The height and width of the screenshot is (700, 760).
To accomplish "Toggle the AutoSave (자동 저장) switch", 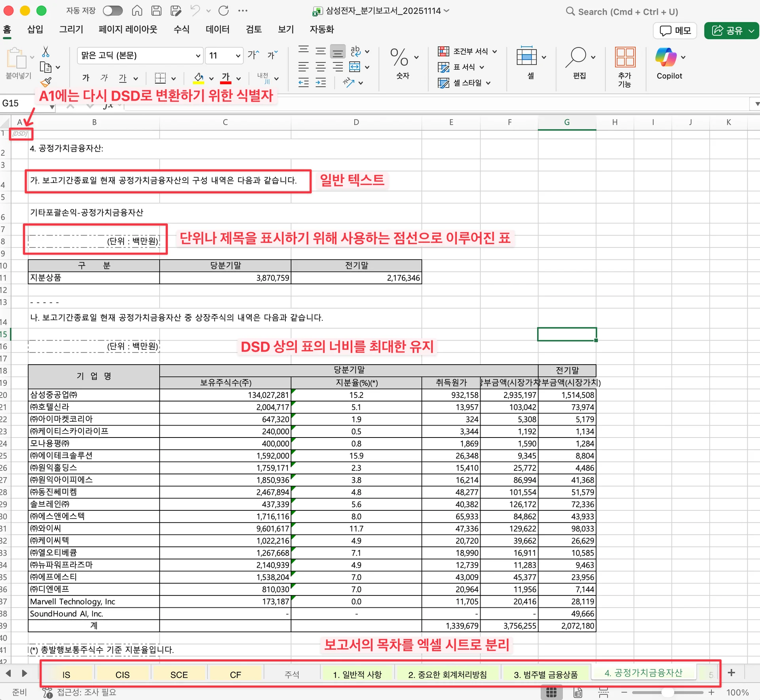I will pyautogui.click(x=112, y=11).
